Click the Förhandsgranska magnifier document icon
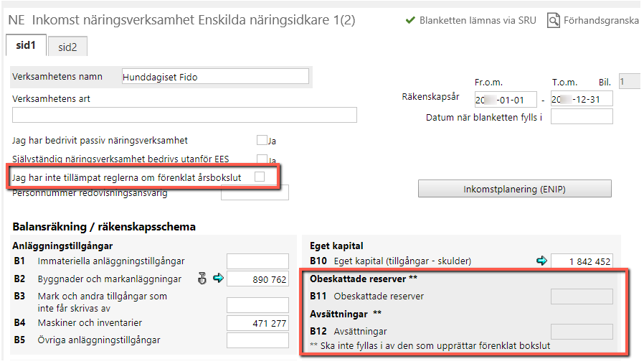Image resolution: width=644 pixels, height=364 pixels. [553, 20]
